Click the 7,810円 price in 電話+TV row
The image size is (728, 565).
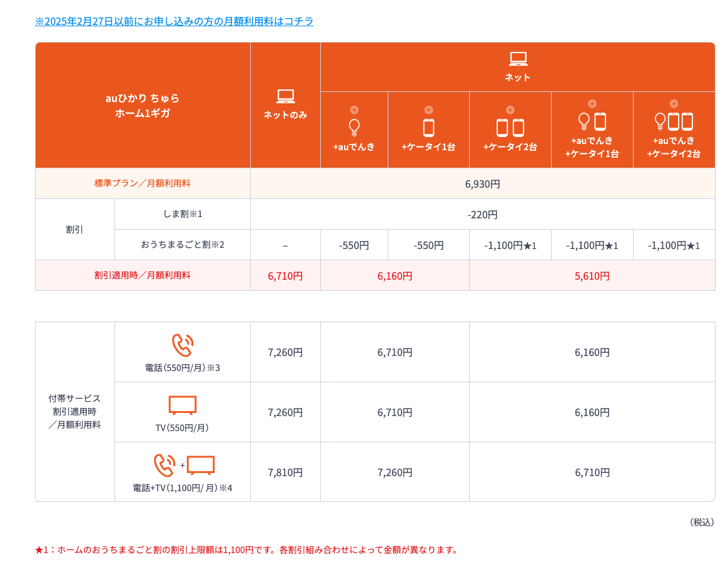285,472
